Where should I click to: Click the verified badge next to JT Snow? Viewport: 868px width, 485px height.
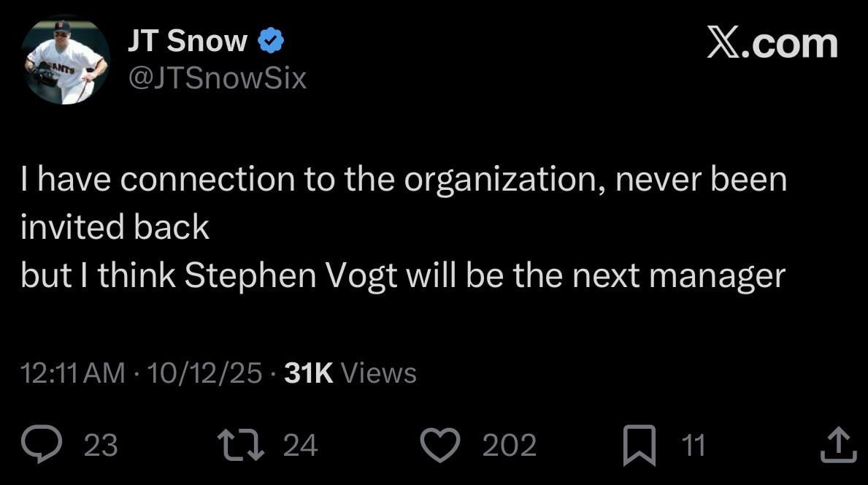pos(271,40)
